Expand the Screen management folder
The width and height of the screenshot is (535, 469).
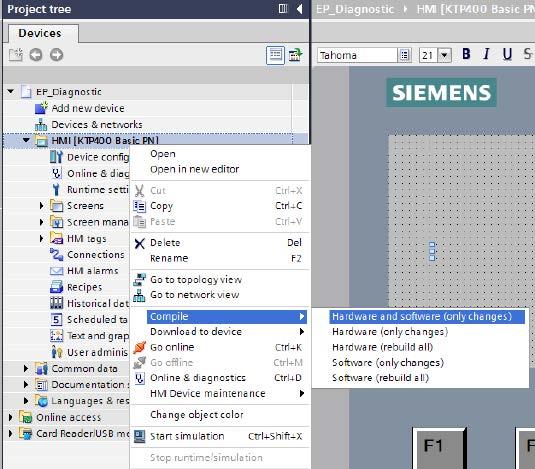pyautogui.click(x=41, y=222)
